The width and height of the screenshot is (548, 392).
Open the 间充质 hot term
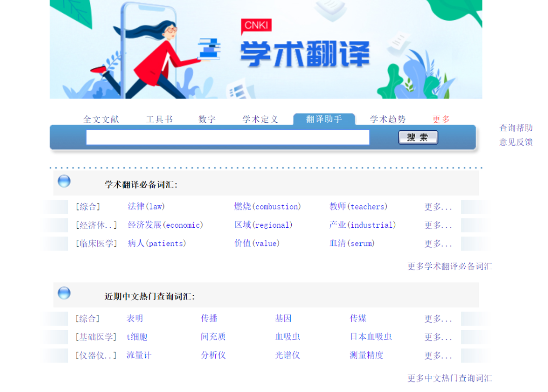tap(213, 337)
